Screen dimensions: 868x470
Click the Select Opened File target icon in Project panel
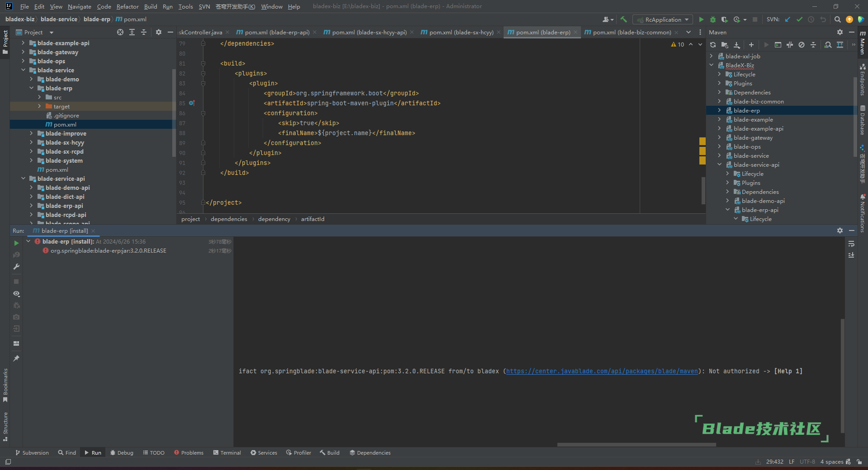point(120,32)
